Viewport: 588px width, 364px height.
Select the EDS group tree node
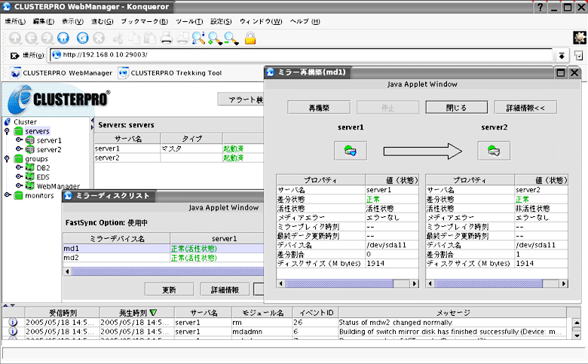tap(43, 177)
